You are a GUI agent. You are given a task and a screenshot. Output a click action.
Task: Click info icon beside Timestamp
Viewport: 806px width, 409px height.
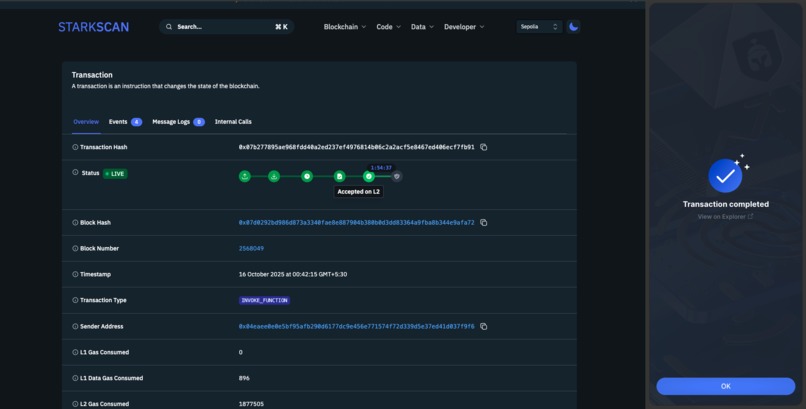(x=75, y=274)
